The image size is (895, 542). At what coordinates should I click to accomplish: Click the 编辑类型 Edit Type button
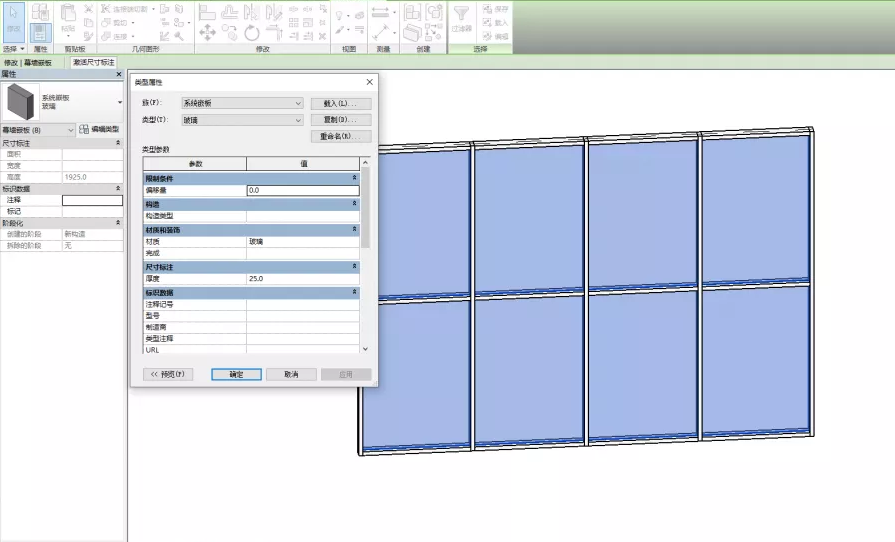tap(99, 130)
